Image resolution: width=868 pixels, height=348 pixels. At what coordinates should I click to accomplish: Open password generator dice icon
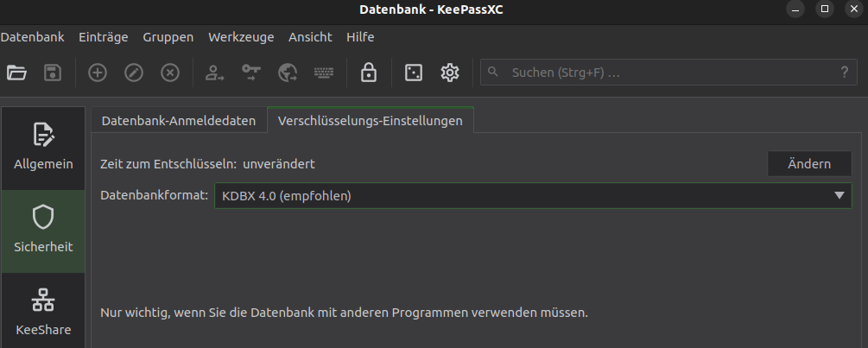coord(414,73)
